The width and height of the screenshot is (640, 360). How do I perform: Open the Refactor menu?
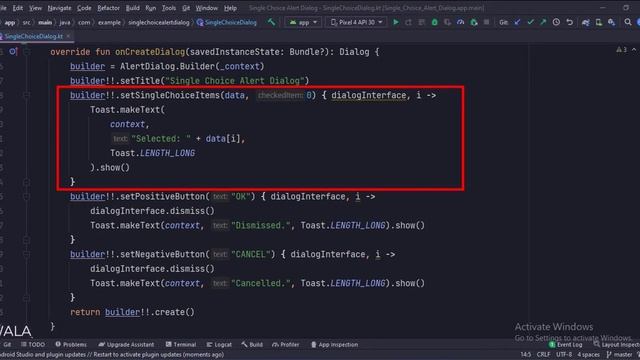click(109, 8)
